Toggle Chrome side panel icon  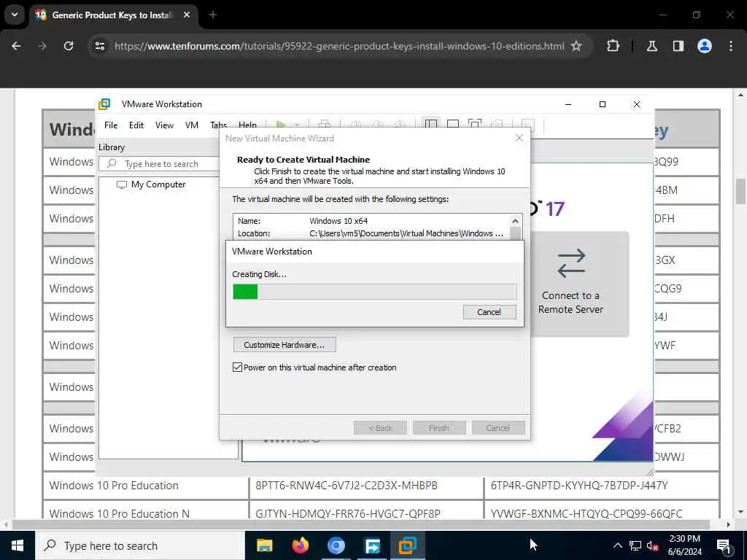[x=678, y=46]
